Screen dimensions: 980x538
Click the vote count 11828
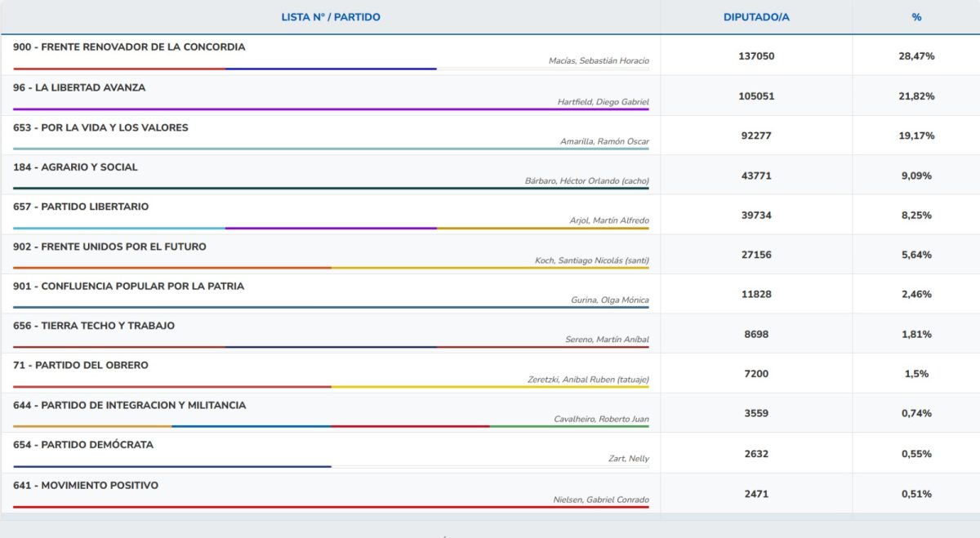[x=755, y=294]
